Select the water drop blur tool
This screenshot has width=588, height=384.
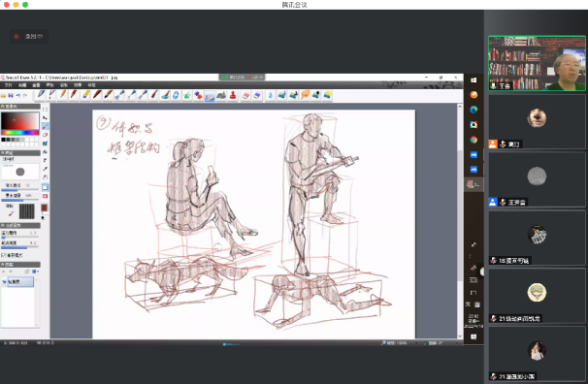[x=270, y=95]
